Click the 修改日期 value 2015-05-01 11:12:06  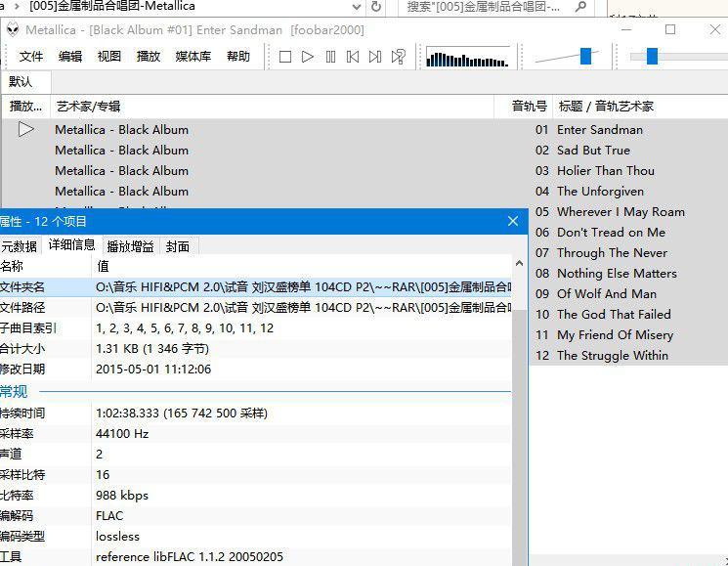[x=153, y=370]
